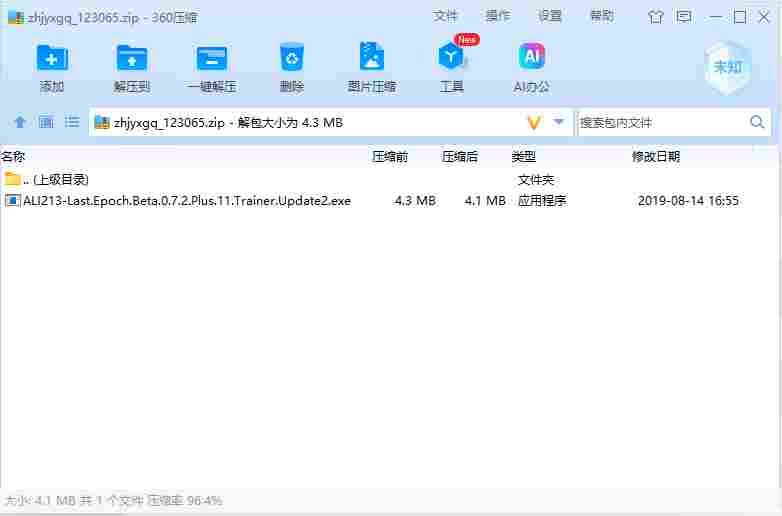This screenshot has width=782, height=516.
Task: Open the 工具 tools icon
Action: tap(451, 56)
